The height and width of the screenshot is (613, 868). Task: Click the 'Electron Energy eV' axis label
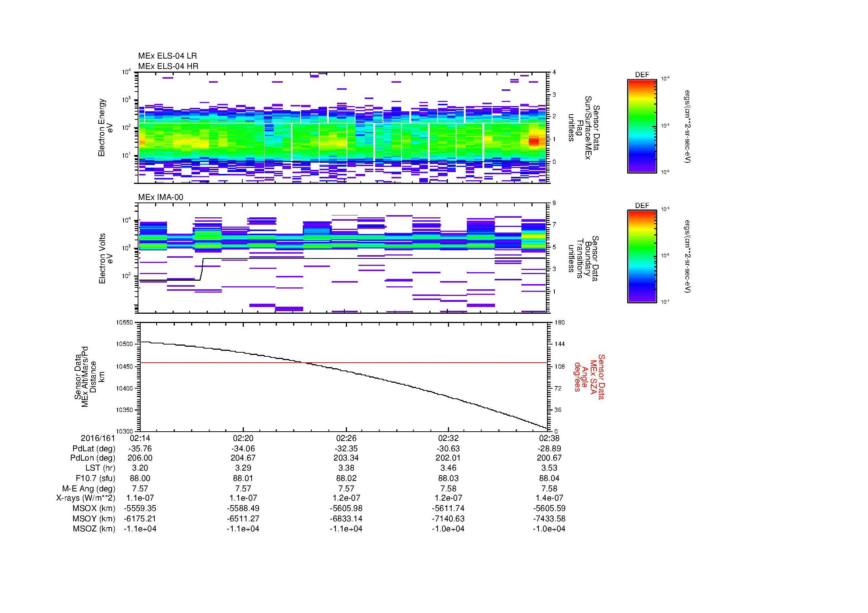coord(106,128)
